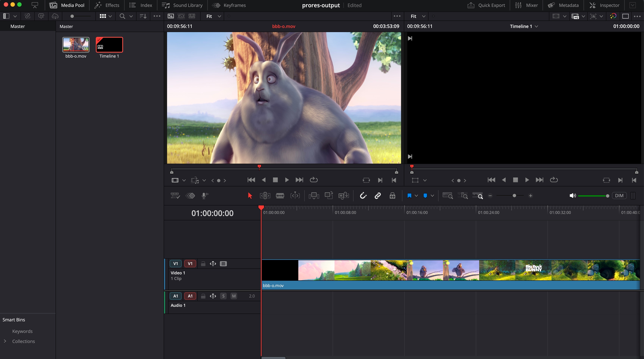Open the Media Pool tab
This screenshot has width=644, height=359.
pos(67,5)
